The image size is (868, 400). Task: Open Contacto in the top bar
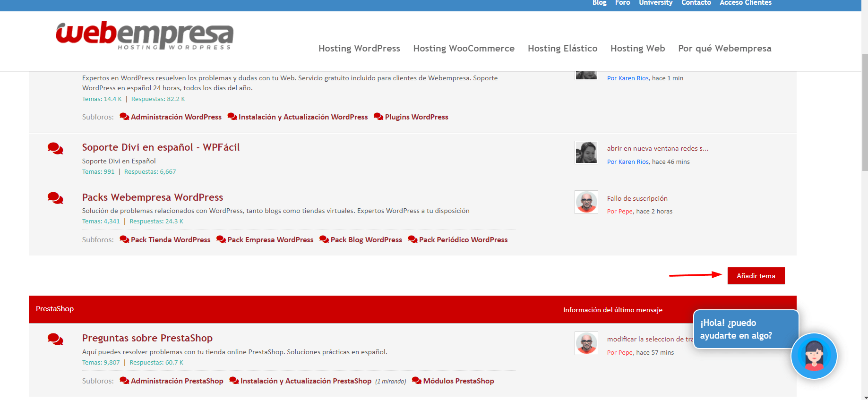pyautogui.click(x=696, y=3)
